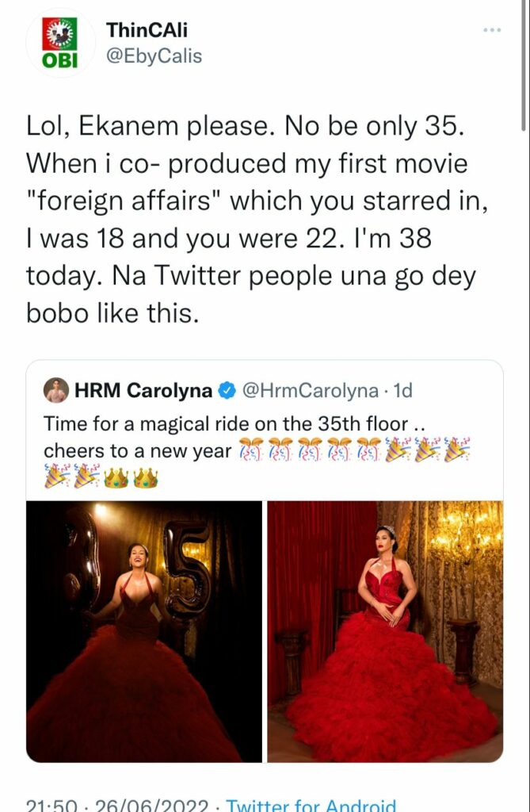The image size is (530, 812).
Task: Click the "foreign affairs" movie mention line
Action: click(257, 201)
